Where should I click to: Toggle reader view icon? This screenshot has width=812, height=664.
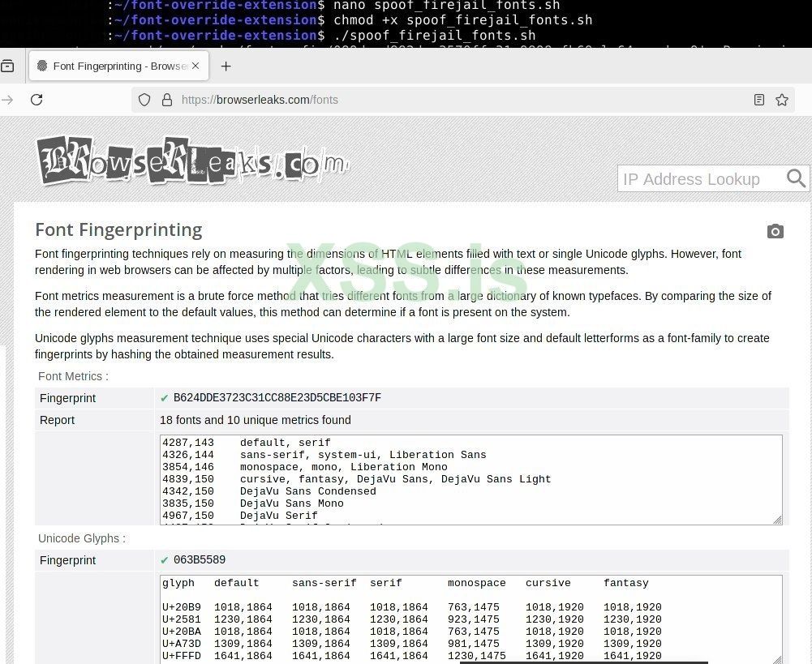(759, 100)
